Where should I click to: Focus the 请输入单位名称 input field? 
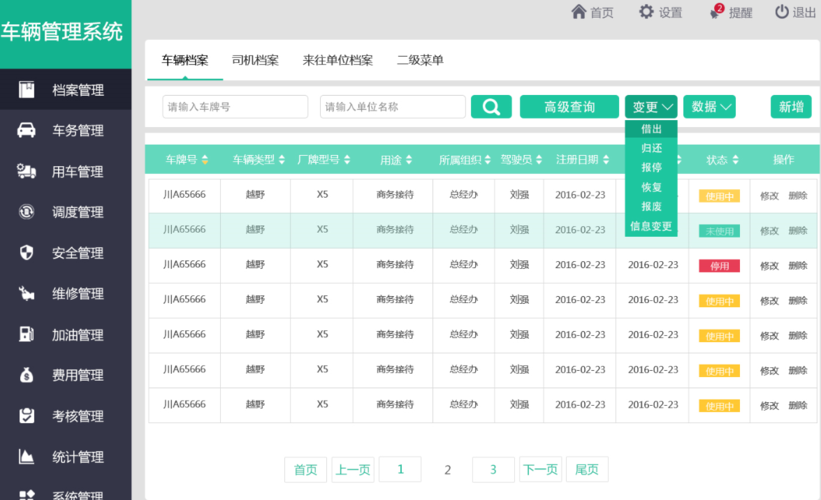(x=393, y=107)
